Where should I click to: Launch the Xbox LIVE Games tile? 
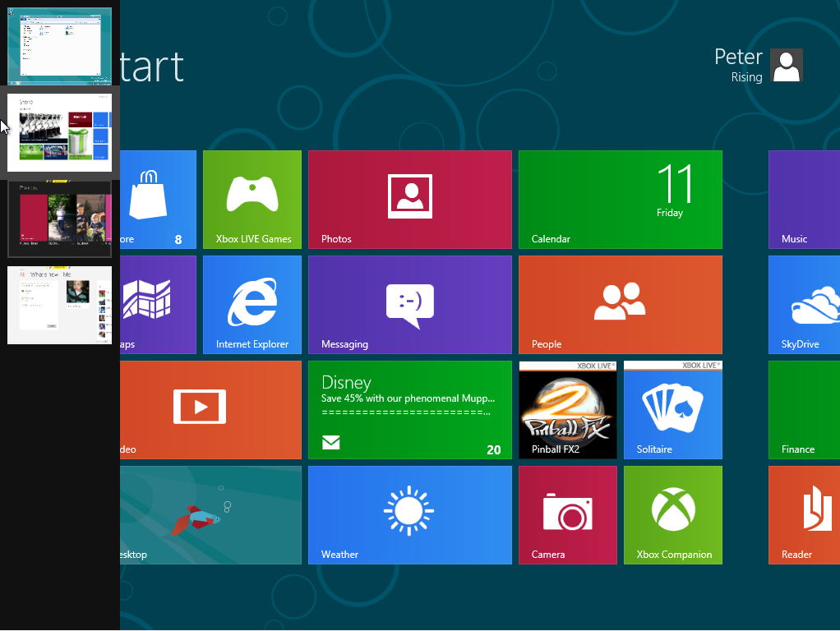[x=252, y=200]
